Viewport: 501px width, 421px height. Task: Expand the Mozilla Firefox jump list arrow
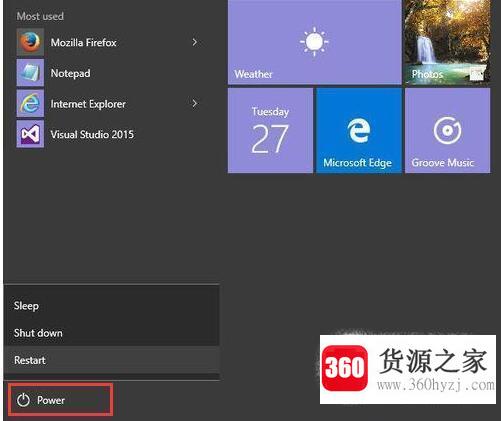coord(195,42)
